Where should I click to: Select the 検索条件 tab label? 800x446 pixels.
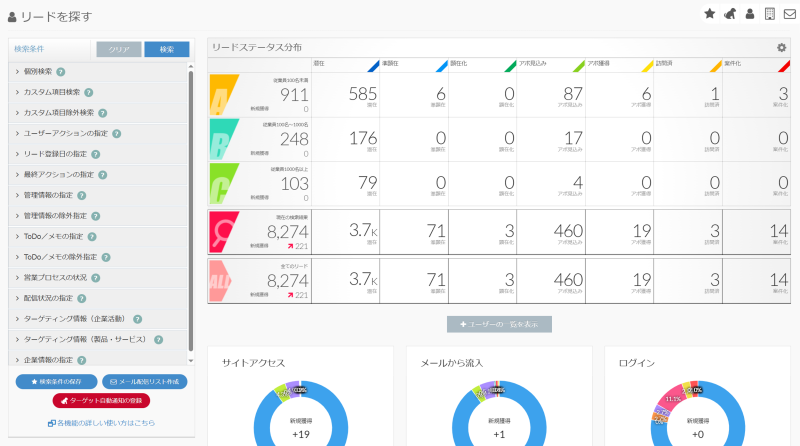pos(29,49)
